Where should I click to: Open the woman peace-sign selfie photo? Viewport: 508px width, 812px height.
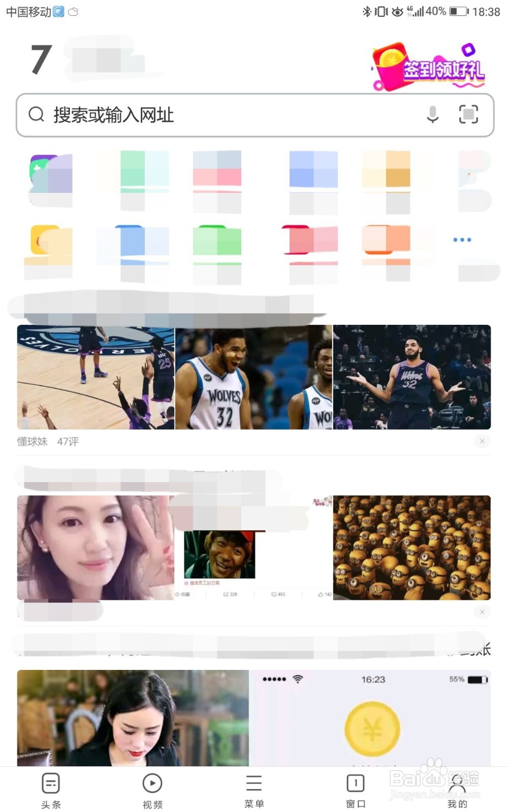tap(96, 548)
